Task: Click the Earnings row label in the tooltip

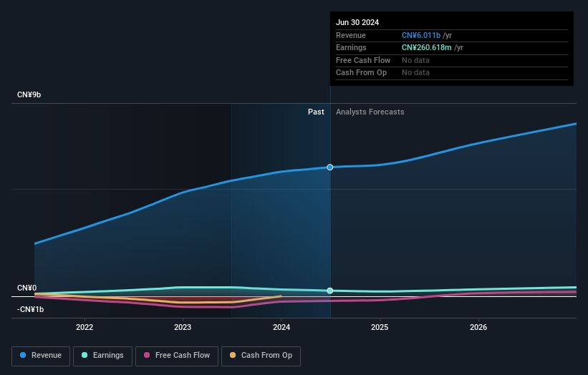Action: tap(351, 47)
